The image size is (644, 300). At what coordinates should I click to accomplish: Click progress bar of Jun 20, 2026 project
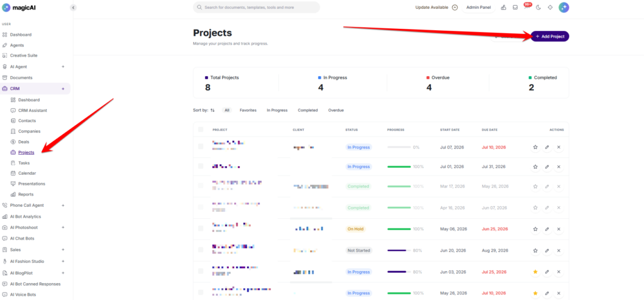[x=399, y=250]
